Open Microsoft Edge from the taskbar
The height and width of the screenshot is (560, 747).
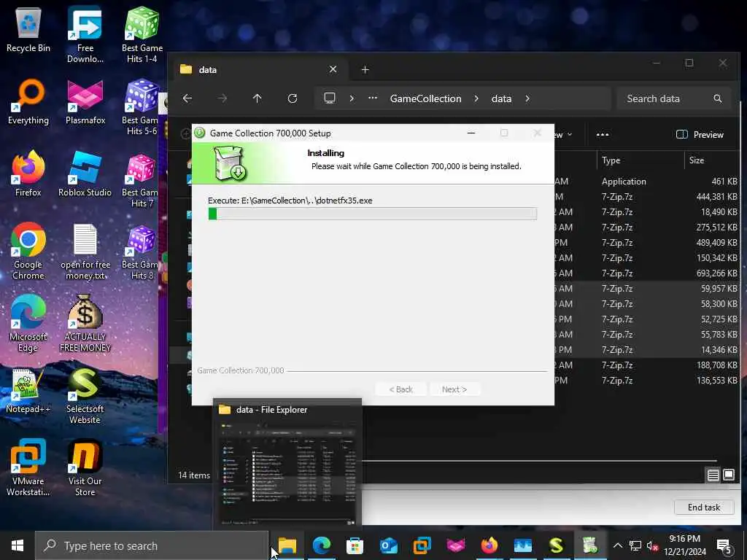322,545
